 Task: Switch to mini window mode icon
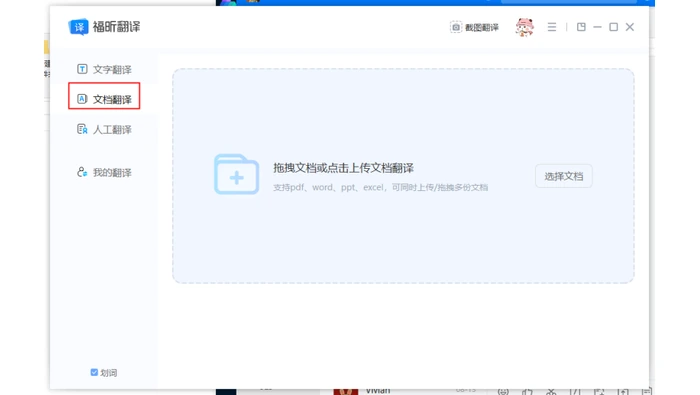pyautogui.click(x=581, y=27)
